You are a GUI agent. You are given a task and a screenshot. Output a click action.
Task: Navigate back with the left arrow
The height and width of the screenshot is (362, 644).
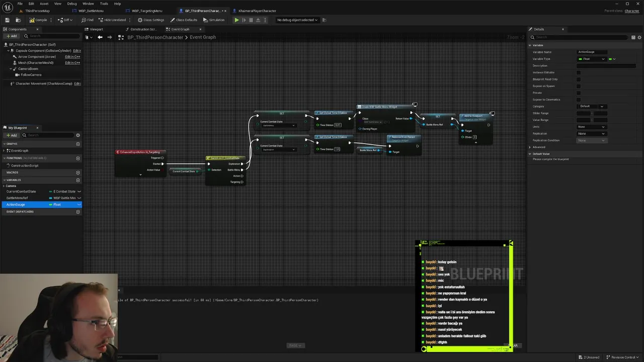[x=100, y=37]
